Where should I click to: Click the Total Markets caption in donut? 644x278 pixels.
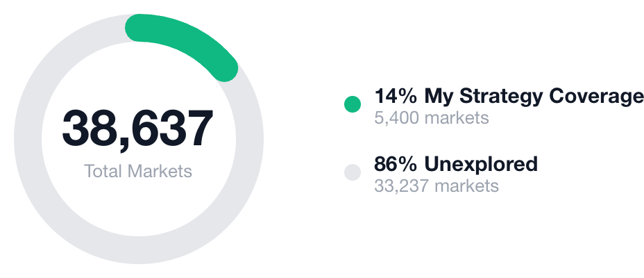tap(138, 171)
